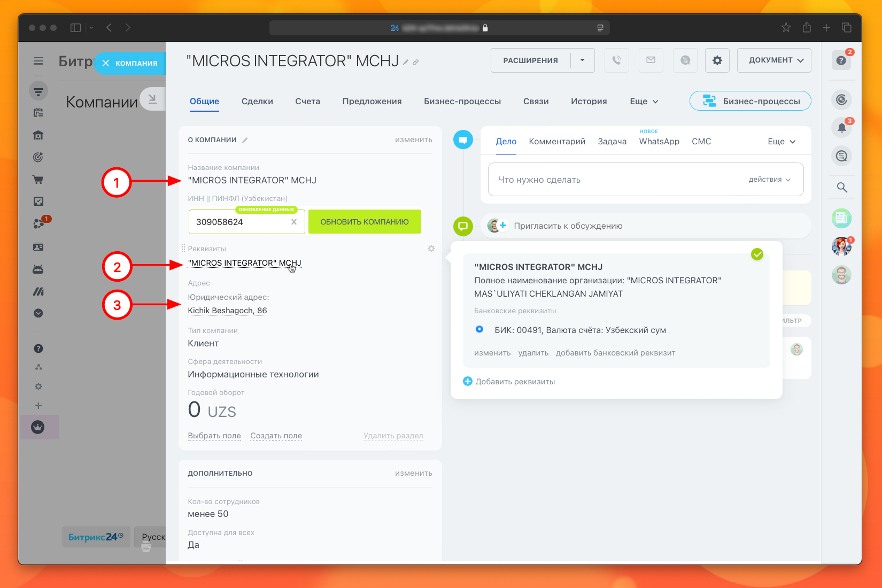Click pencil icon next to О КОМПАНИИ
Screen dimensions: 882x588
pos(245,140)
